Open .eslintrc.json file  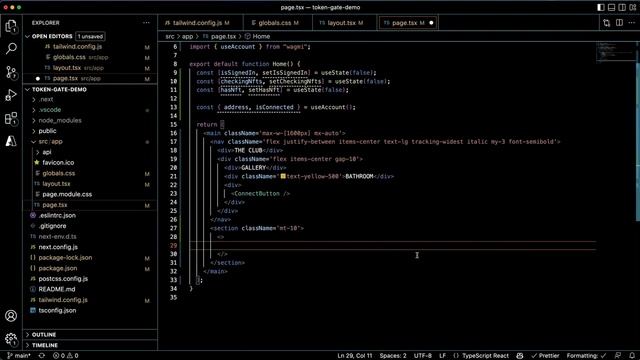pos(57,216)
